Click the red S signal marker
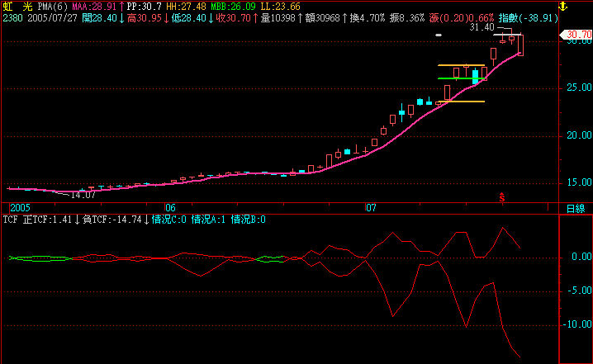Screen dimensions: 593x364 pyautogui.click(x=502, y=197)
